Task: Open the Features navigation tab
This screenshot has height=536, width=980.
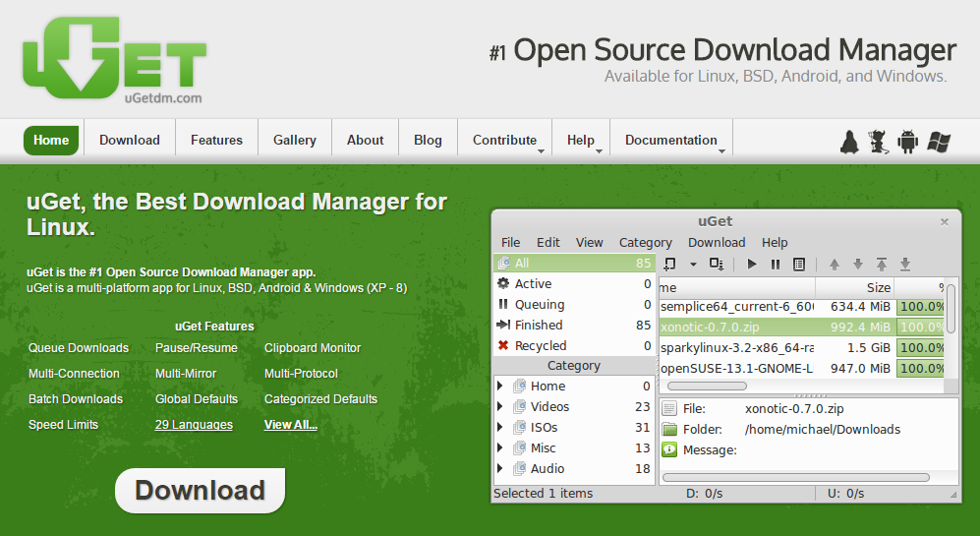Action: 216,140
